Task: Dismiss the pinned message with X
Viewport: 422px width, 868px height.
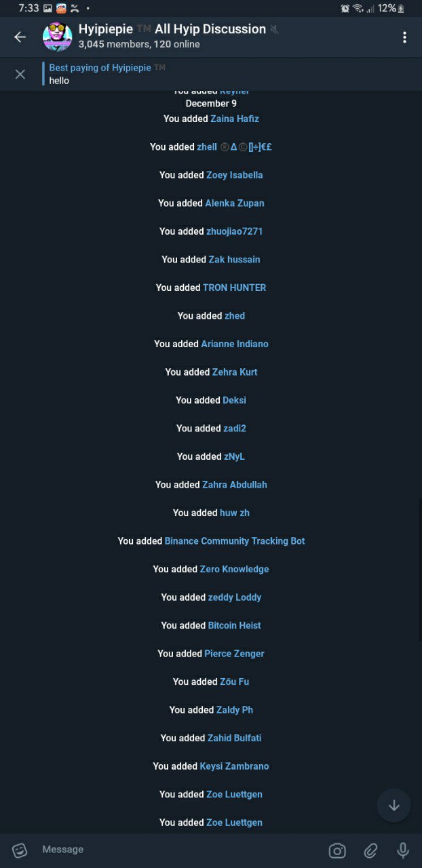Action: point(20,74)
